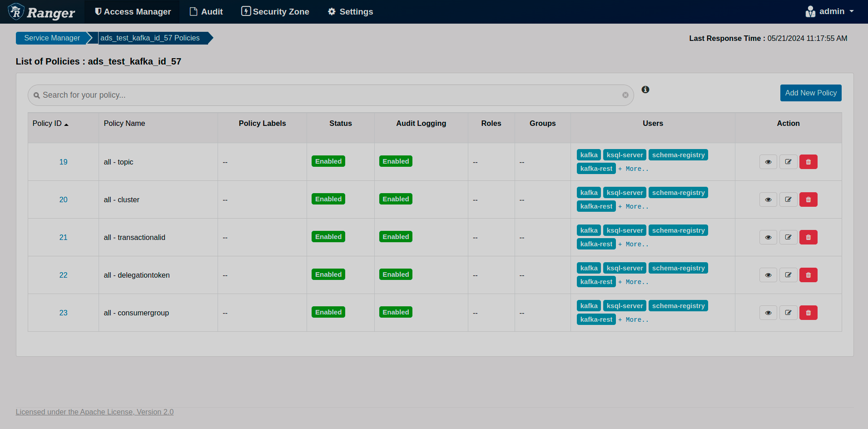Clear the policy search field
Viewport: 868px width, 429px height.
tap(625, 95)
